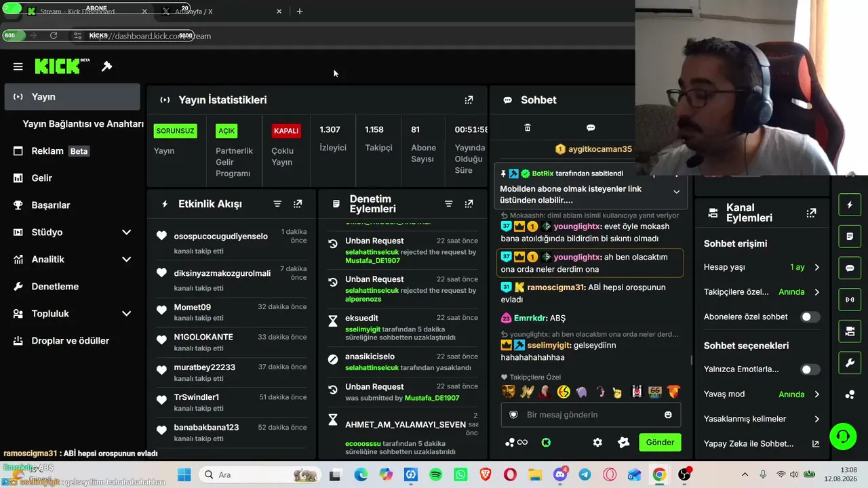Open the wrench tools shortcut in right sidebar
868x488 pixels.
point(850,363)
